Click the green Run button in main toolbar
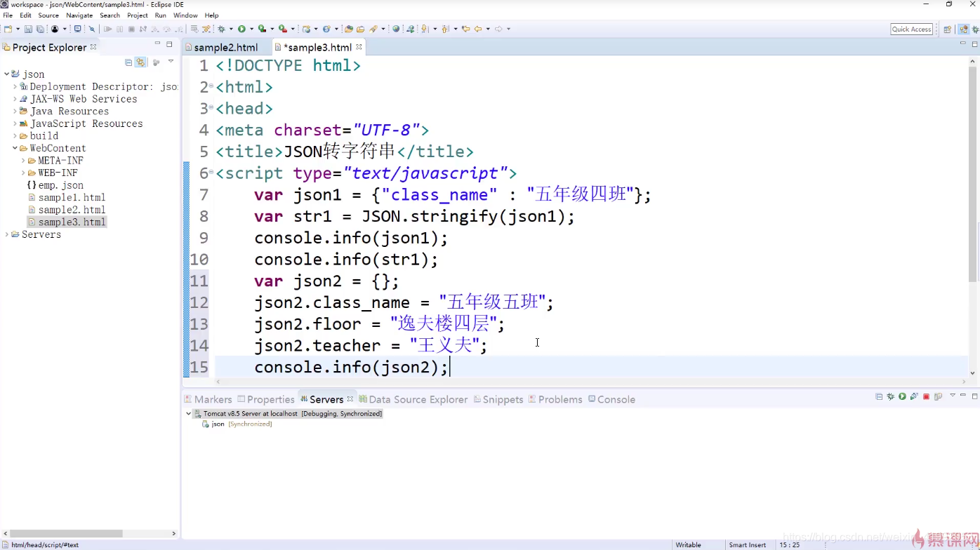 coord(241,29)
